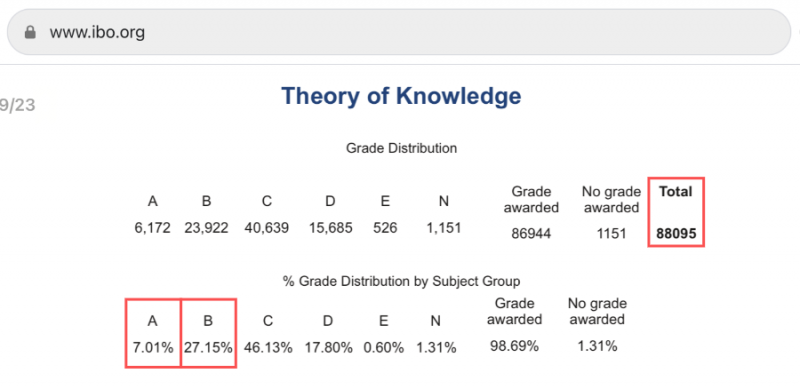Image resolution: width=800 pixels, height=389 pixels.
Task: Click the grade A count 6,172
Action: coord(152,228)
